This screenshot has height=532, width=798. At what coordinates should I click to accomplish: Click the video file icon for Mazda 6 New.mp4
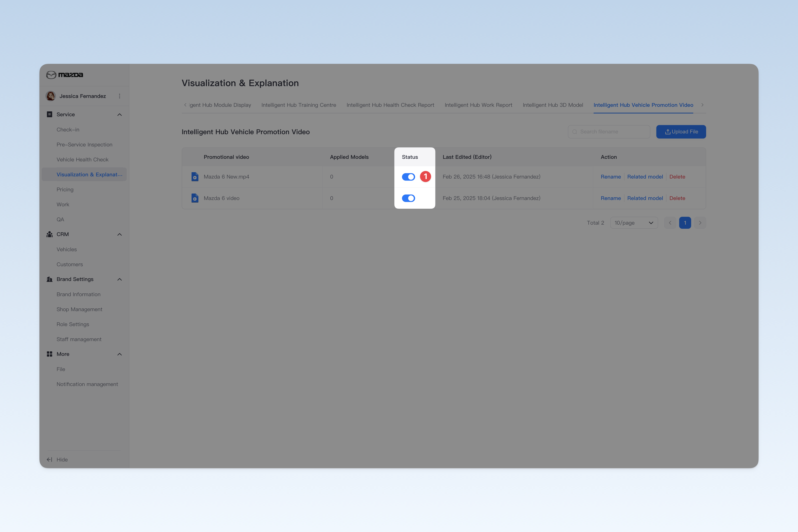pos(195,177)
